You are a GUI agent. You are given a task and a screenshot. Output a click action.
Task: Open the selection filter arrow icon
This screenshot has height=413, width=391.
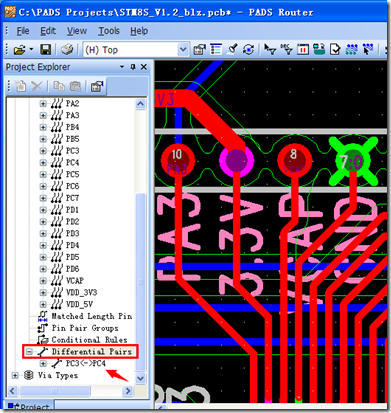coord(270,49)
